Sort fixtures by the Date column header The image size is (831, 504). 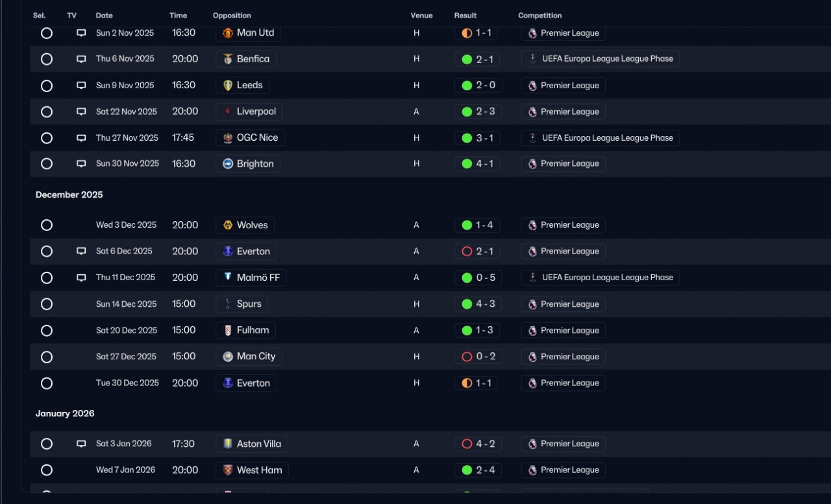point(104,16)
